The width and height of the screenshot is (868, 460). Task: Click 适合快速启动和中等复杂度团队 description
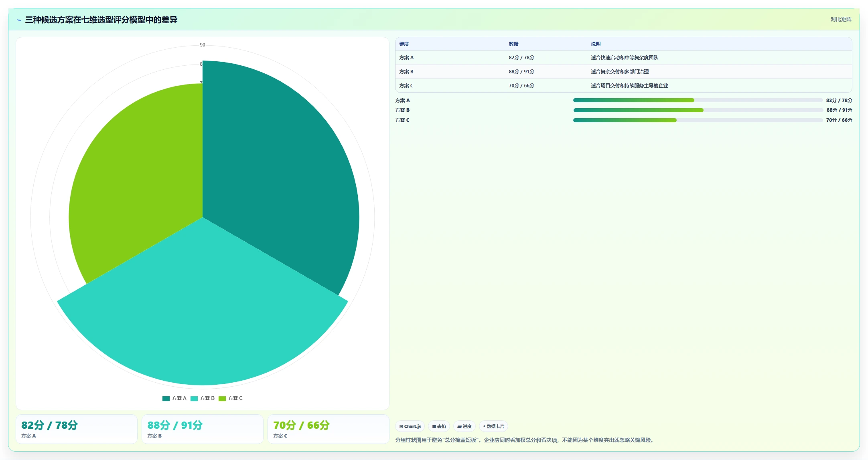(625, 58)
